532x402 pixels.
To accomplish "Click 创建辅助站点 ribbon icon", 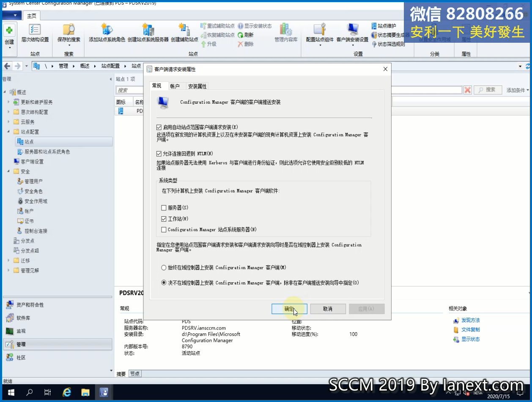I will [184, 33].
